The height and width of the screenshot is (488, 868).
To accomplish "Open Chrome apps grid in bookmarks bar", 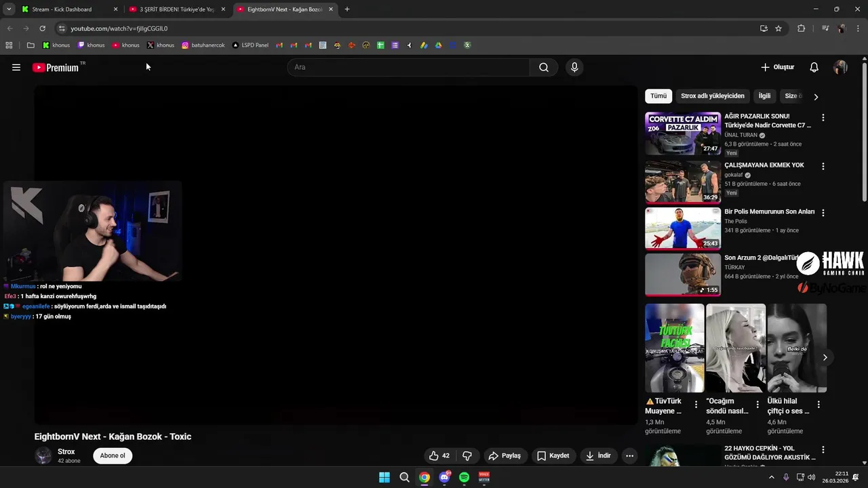I will (x=9, y=45).
